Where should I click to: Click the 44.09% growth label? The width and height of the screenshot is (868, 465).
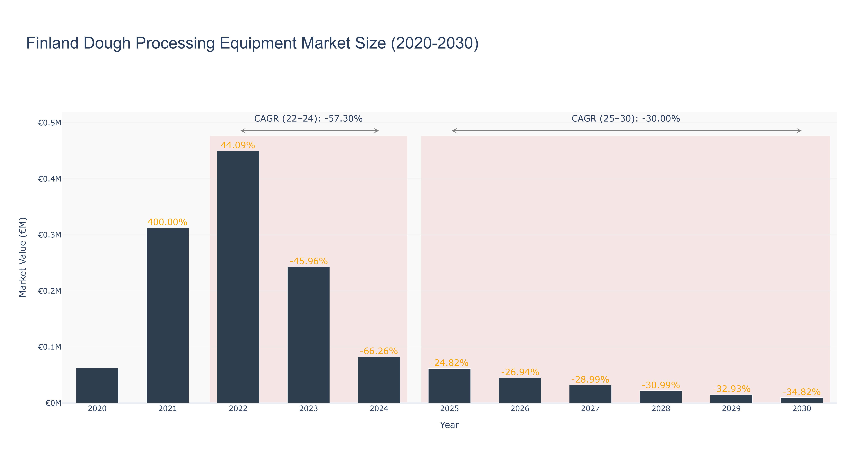(x=238, y=145)
